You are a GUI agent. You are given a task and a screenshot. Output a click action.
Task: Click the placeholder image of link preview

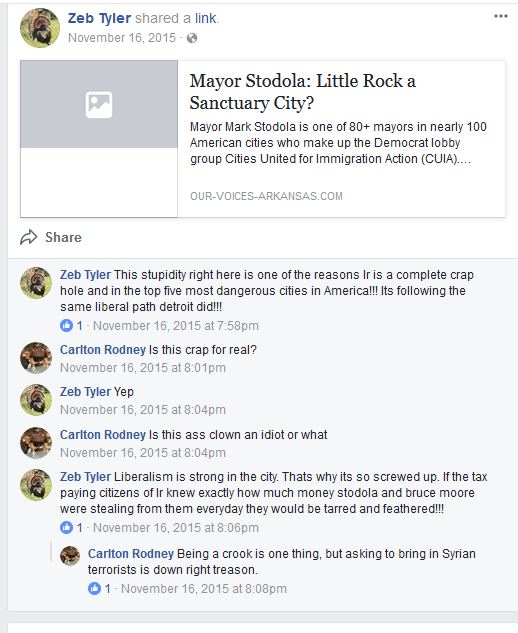(x=99, y=104)
